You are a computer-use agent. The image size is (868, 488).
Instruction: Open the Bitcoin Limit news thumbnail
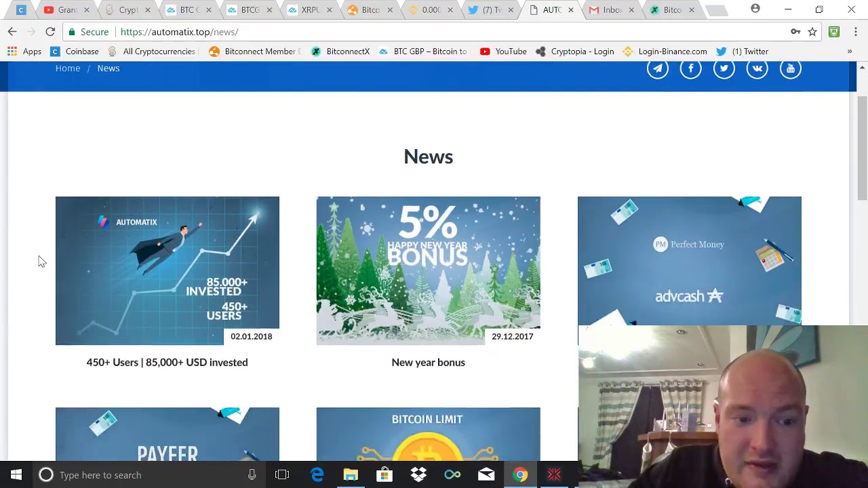428,434
